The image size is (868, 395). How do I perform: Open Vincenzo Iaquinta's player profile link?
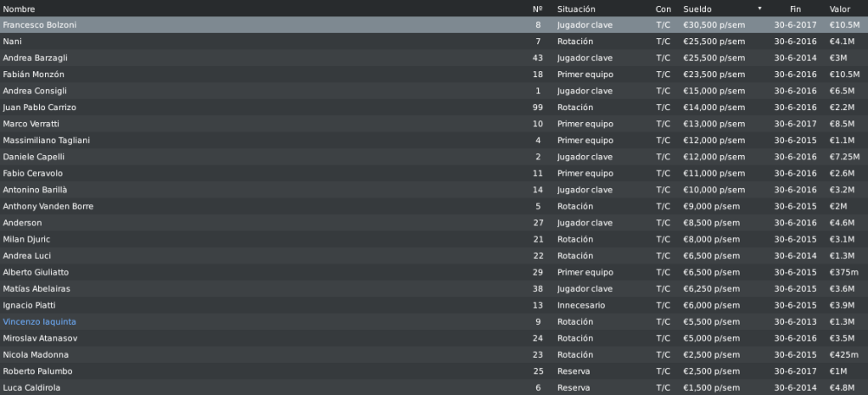coord(39,322)
